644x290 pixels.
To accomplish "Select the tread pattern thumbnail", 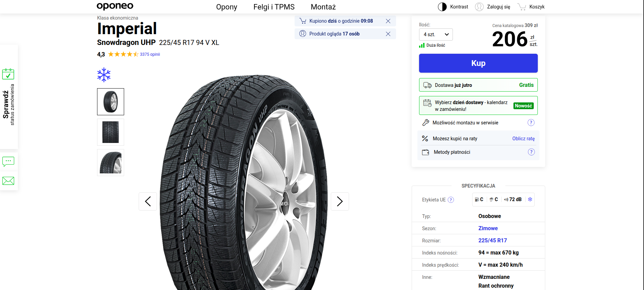I will pyautogui.click(x=111, y=132).
